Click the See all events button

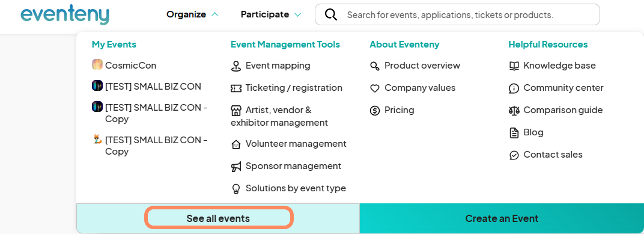[218, 218]
